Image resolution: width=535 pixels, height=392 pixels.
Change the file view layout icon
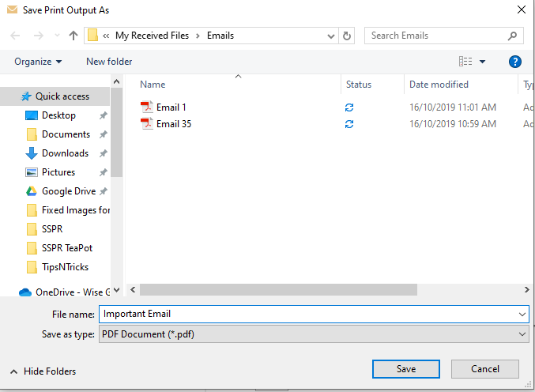(465, 62)
